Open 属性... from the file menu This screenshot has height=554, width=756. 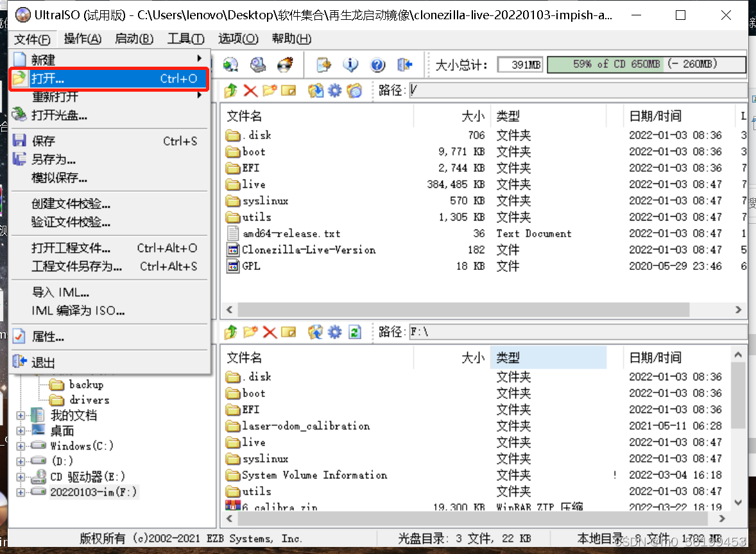(110, 337)
